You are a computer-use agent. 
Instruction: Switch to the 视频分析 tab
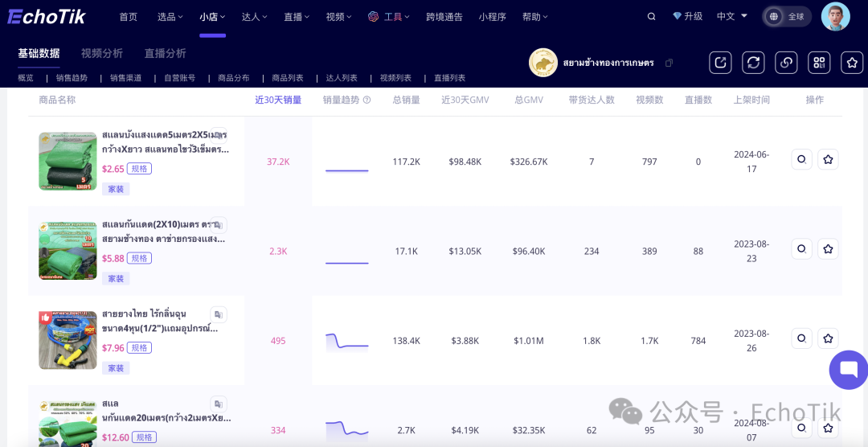click(x=102, y=53)
